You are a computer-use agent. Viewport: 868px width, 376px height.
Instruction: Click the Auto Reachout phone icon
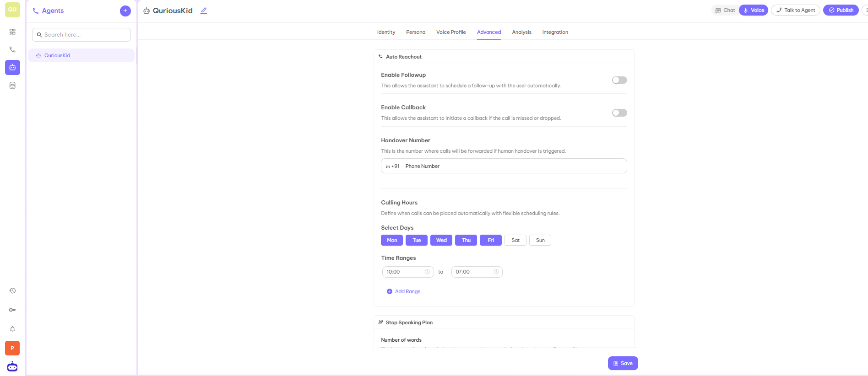(x=380, y=57)
